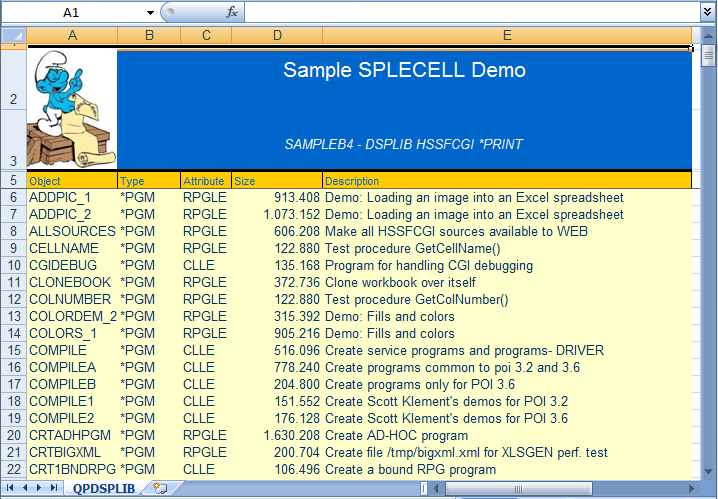Select column D header

(x=277, y=35)
